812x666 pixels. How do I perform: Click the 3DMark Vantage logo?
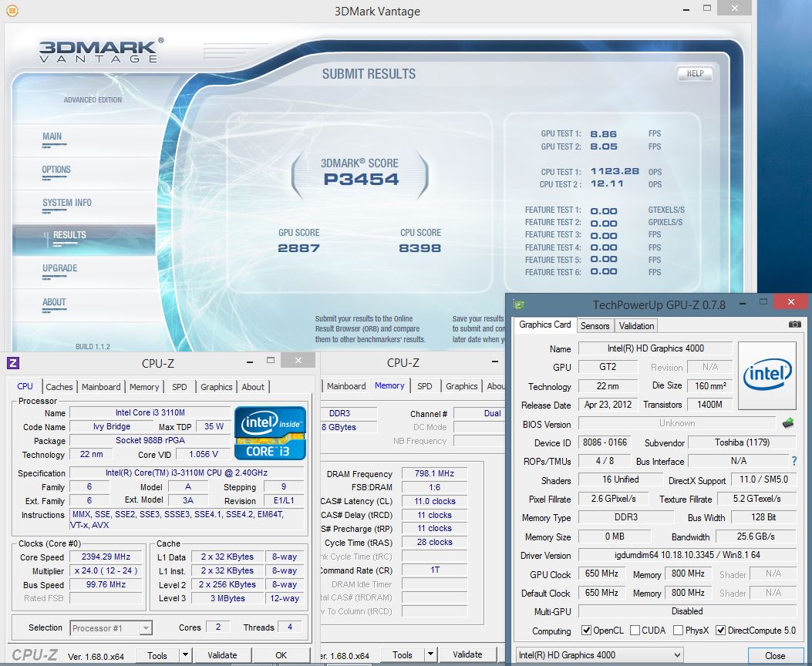point(101,50)
